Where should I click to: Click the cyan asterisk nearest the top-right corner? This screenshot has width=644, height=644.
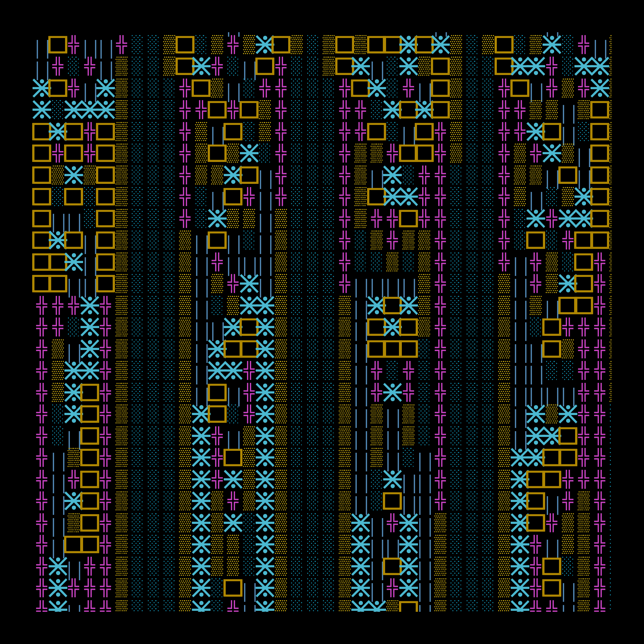tap(600, 66)
